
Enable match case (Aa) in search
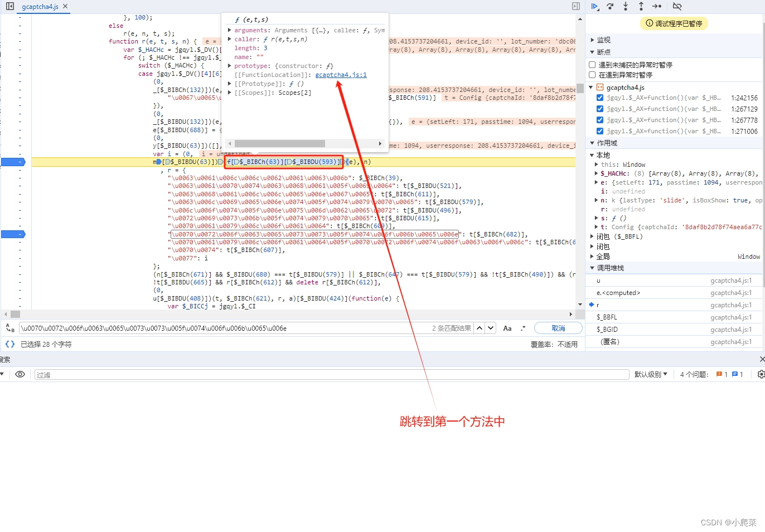click(507, 328)
